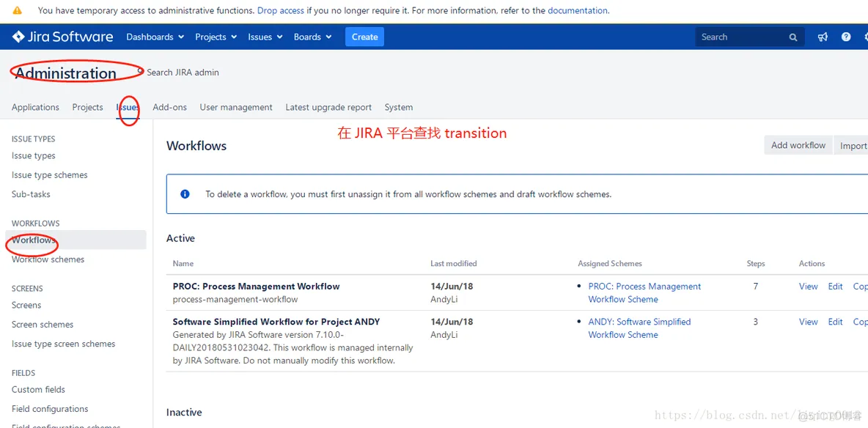
Task: Click the Jira Software logo
Action: [x=62, y=37]
